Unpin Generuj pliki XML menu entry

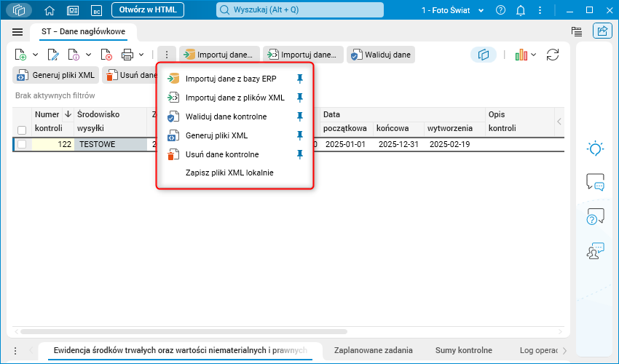point(299,135)
